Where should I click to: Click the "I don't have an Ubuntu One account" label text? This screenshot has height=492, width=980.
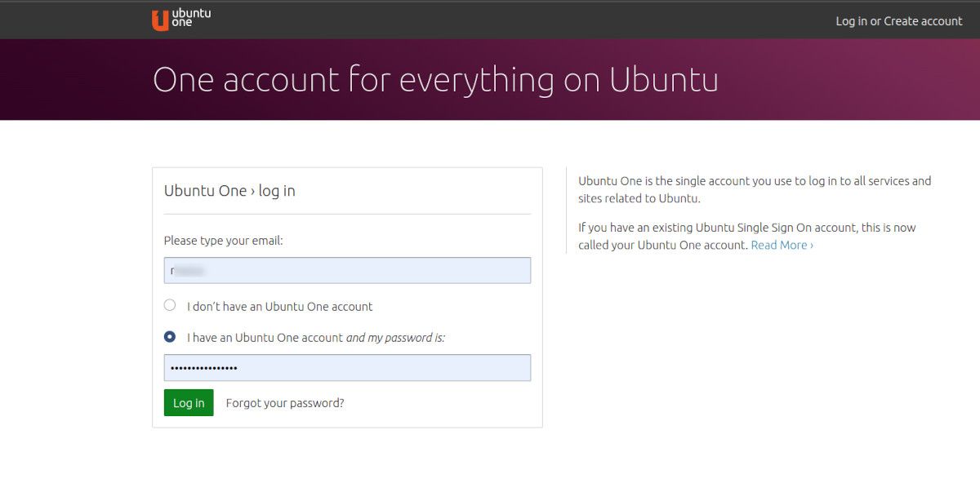tap(279, 307)
